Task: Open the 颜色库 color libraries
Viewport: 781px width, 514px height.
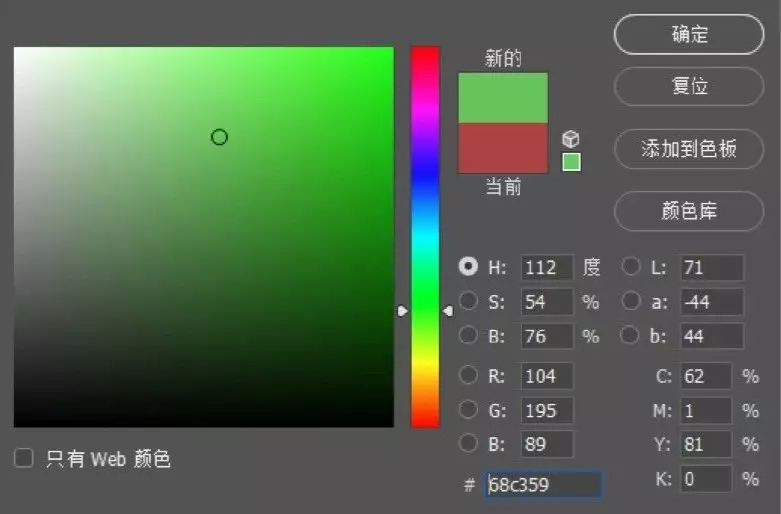Action: pos(688,211)
